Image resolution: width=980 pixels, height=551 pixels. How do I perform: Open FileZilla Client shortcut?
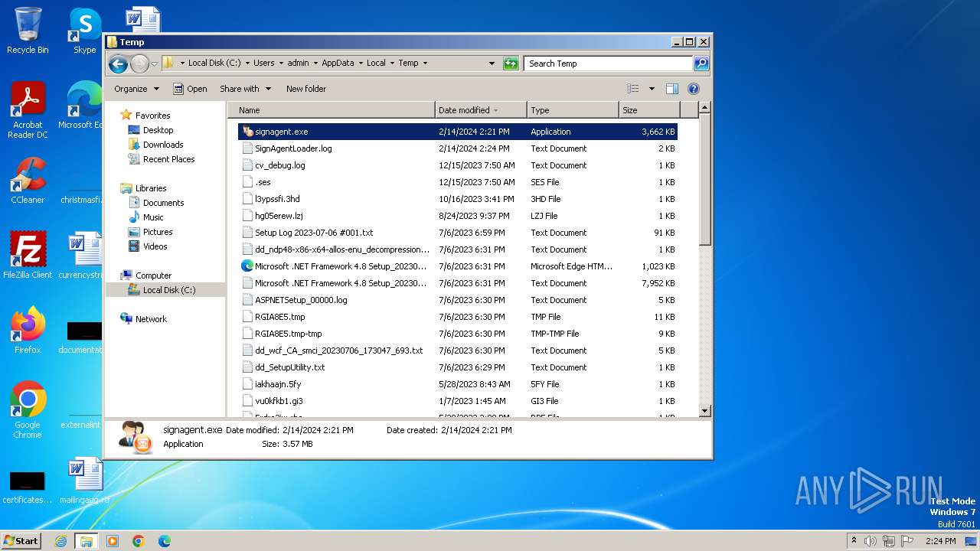[x=28, y=255]
